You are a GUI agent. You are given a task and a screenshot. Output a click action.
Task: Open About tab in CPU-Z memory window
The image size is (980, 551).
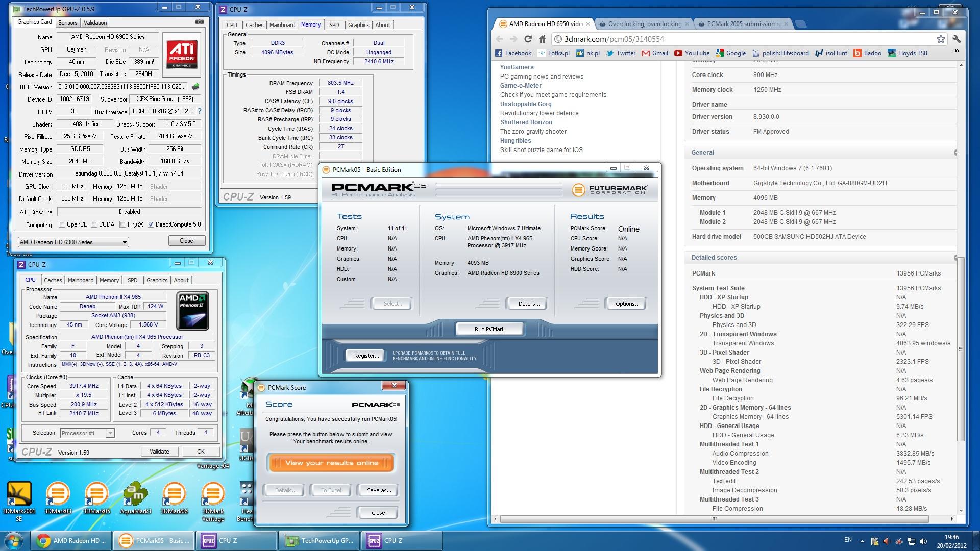point(383,25)
